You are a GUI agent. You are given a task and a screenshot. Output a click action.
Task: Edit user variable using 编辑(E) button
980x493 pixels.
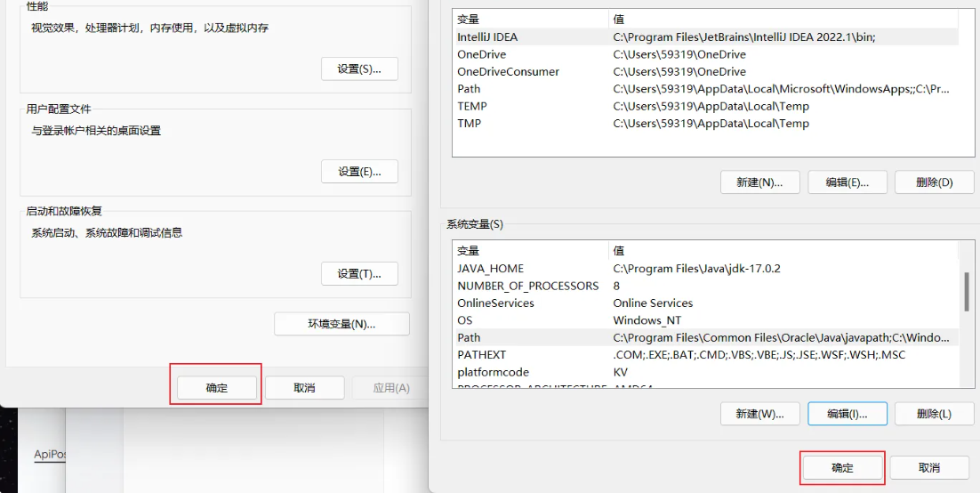(x=847, y=182)
